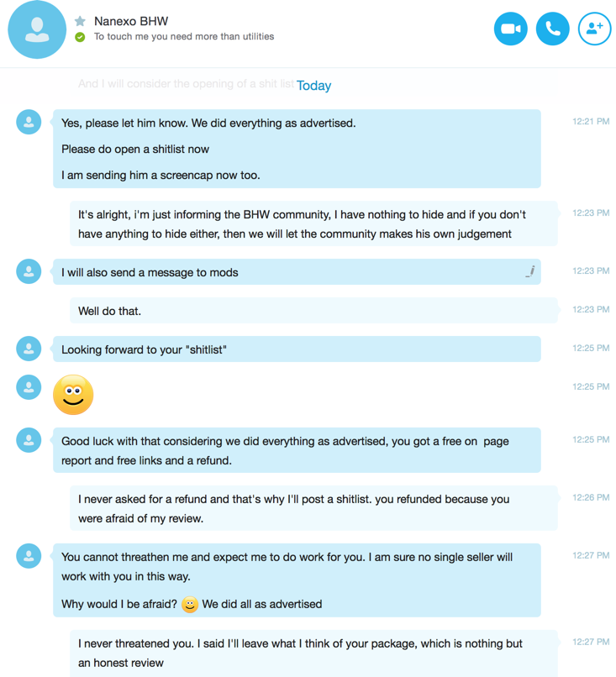Click the large smiley emoticon message
This screenshot has width=616, height=677.
click(73, 395)
